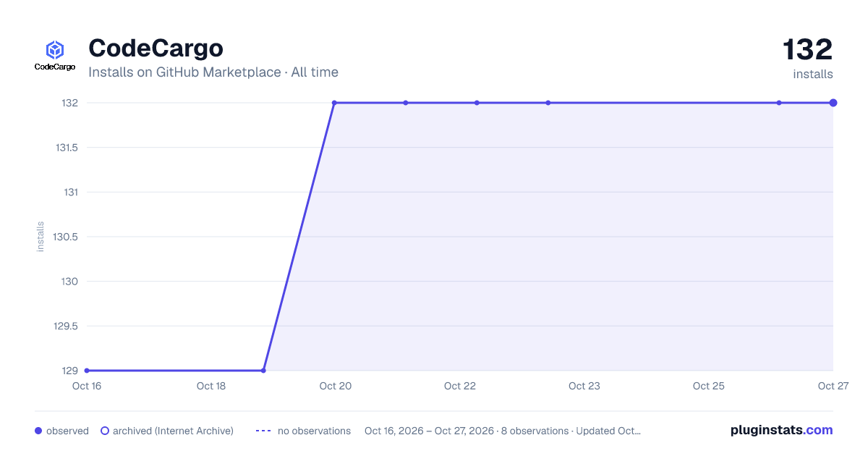Screen dimensions: 868x456
Task: Click the Oct 22 x-axis label
Action: (460, 386)
